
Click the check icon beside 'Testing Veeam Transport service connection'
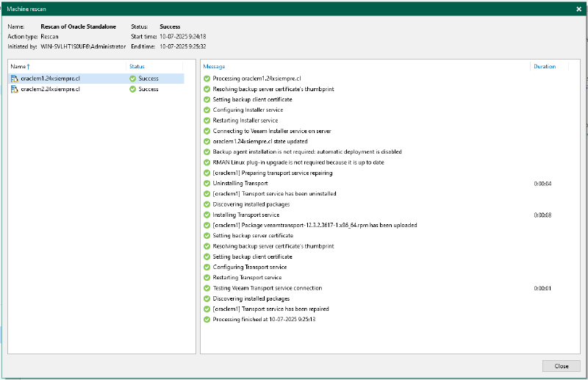pyautogui.click(x=207, y=288)
